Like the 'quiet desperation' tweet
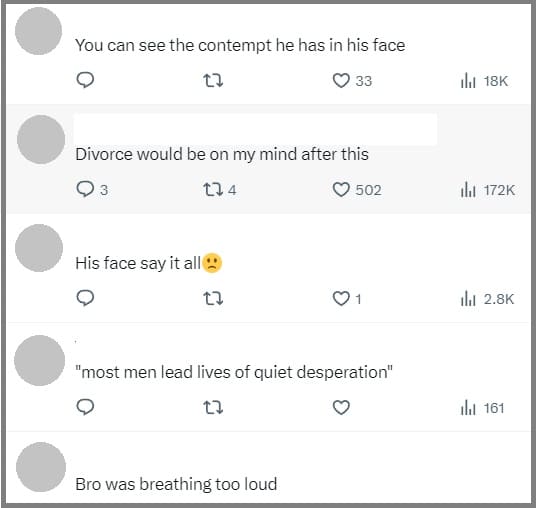The height and width of the screenshot is (508, 536). pyautogui.click(x=341, y=407)
